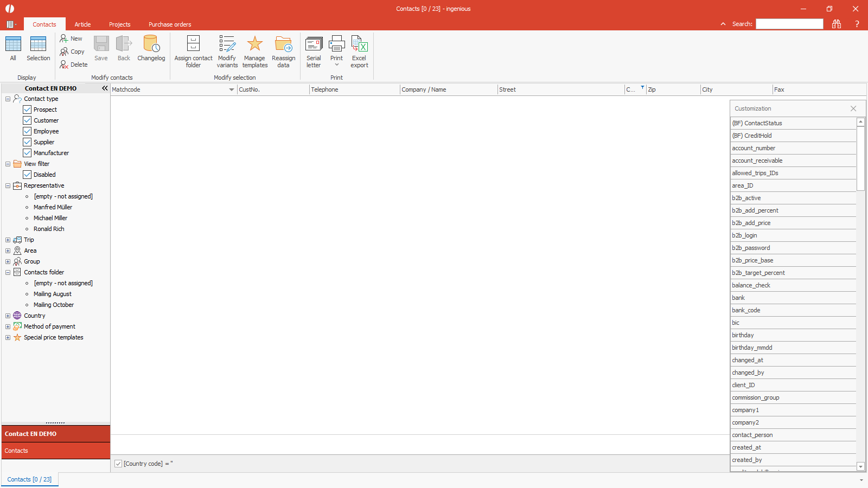This screenshot has height=488, width=868.
Task: Click Modify variants icon
Action: [227, 44]
